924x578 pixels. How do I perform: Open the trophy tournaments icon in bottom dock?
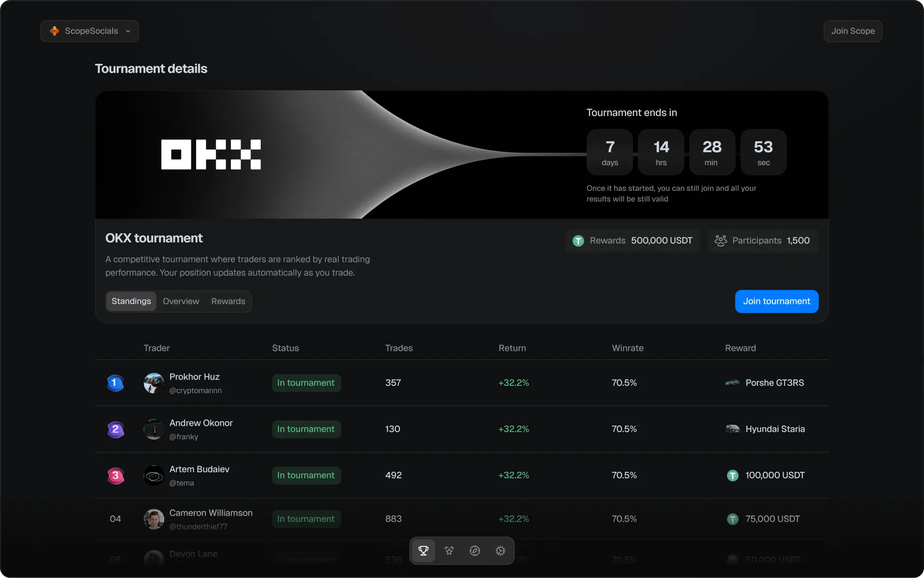[423, 551]
